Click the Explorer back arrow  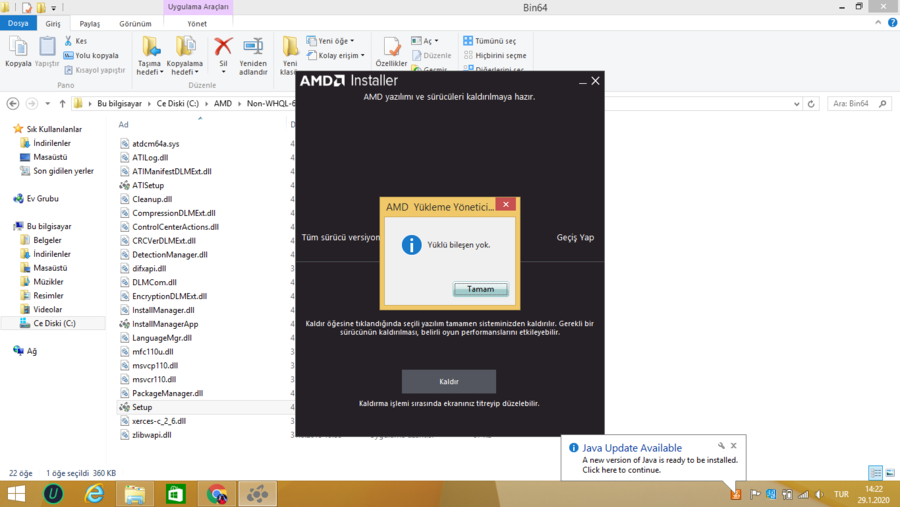click(x=13, y=104)
